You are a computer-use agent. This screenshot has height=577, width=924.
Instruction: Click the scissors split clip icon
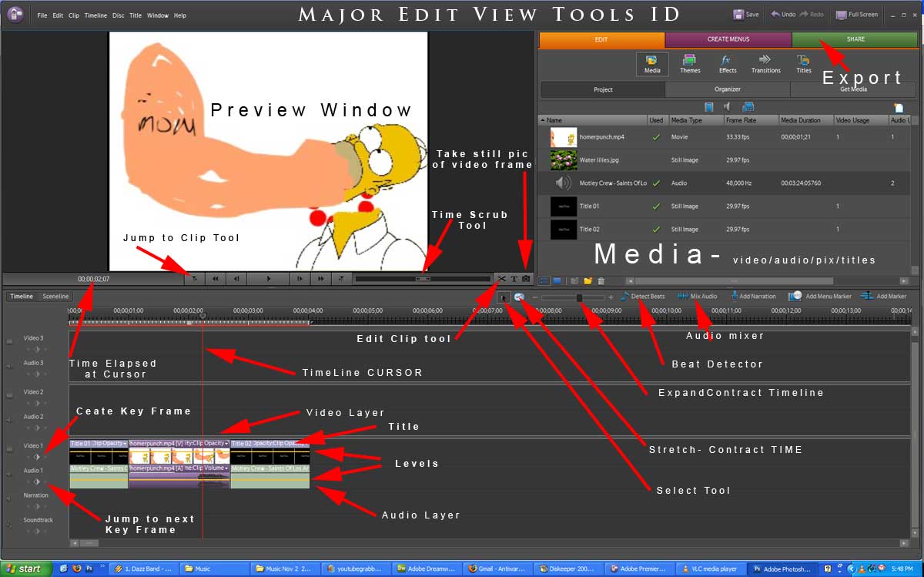click(x=501, y=278)
